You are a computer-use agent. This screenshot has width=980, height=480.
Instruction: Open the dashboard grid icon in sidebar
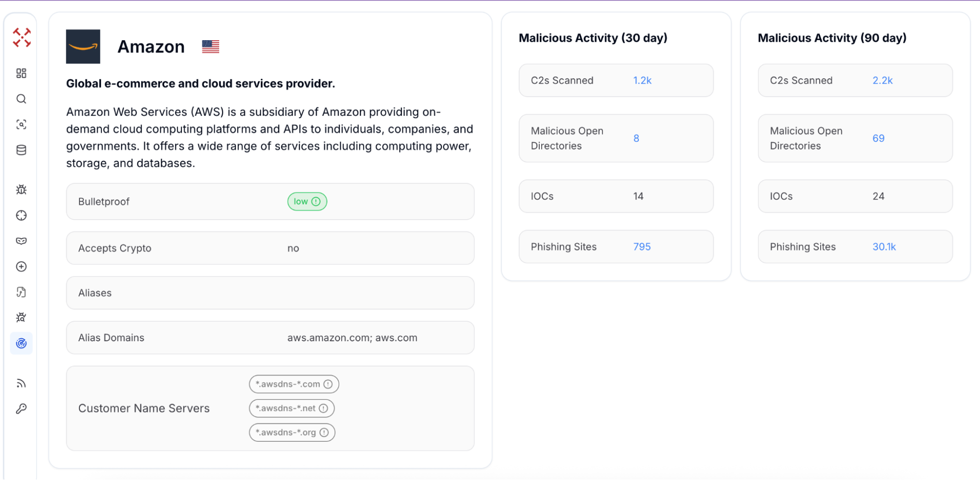click(x=21, y=74)
